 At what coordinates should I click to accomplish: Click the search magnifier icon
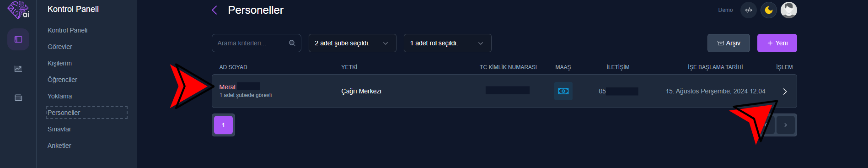[x=292, y=43]
